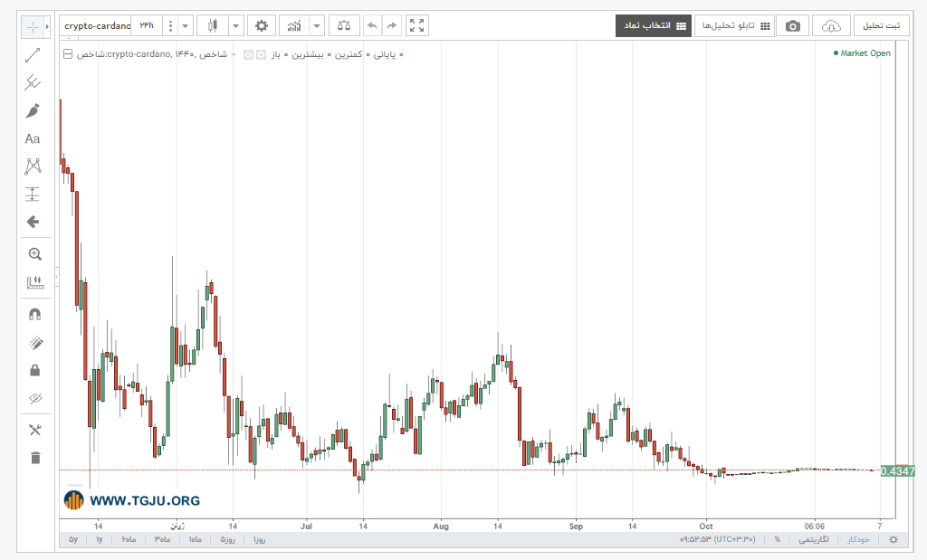Select the Aa text annotation tool

coord(33,138)
